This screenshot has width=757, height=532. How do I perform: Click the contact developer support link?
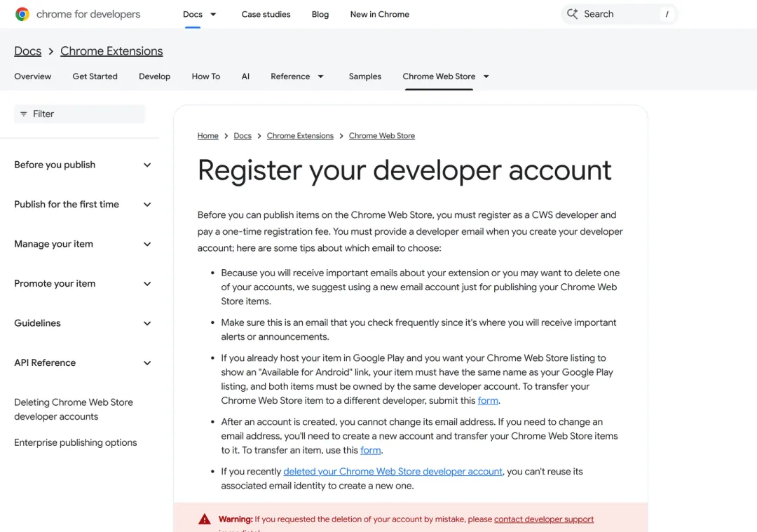(544, 519)
